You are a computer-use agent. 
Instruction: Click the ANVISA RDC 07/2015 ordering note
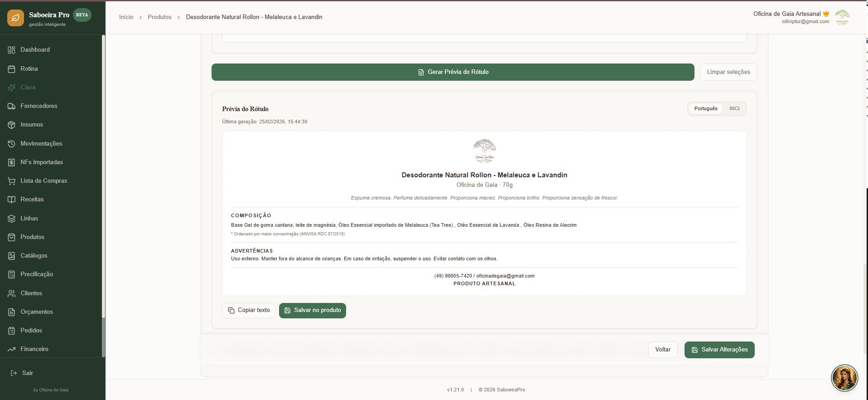click(288, 234)
